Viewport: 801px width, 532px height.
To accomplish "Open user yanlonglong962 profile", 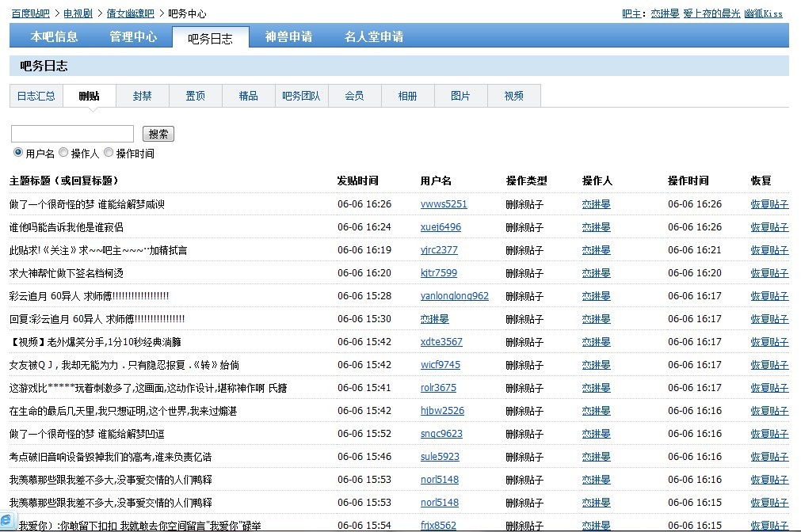I will click(455, 296).
